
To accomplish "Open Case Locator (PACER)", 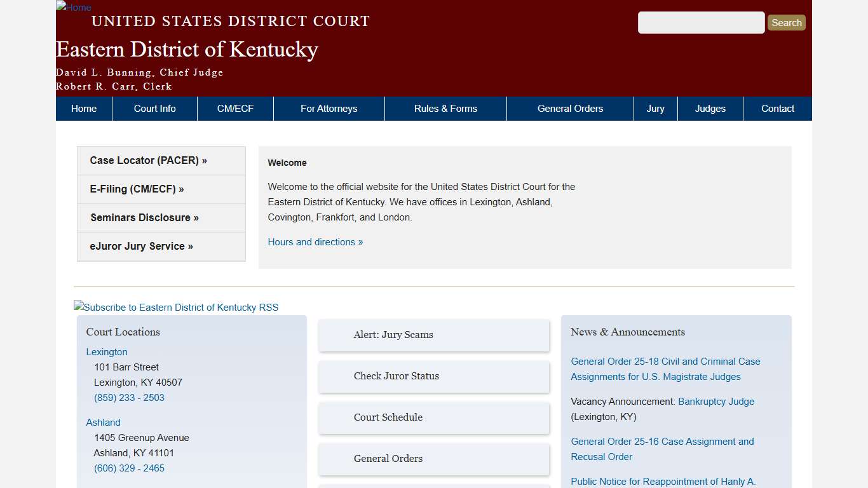I will tap(148, 160).
